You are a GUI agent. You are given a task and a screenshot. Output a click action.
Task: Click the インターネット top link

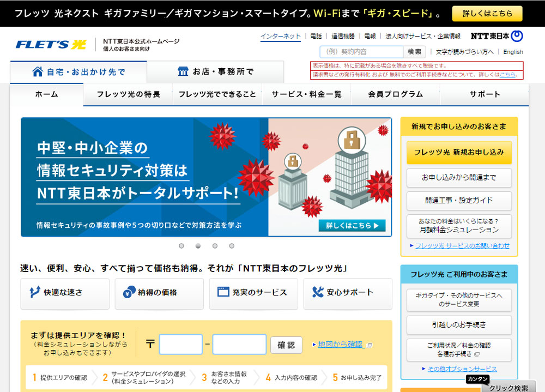281,36
